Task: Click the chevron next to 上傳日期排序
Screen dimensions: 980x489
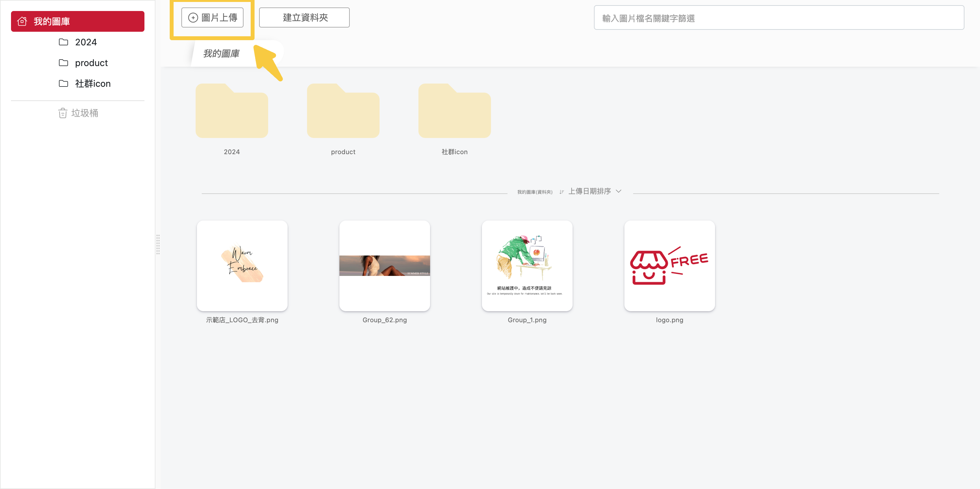Action: (619, 191)
